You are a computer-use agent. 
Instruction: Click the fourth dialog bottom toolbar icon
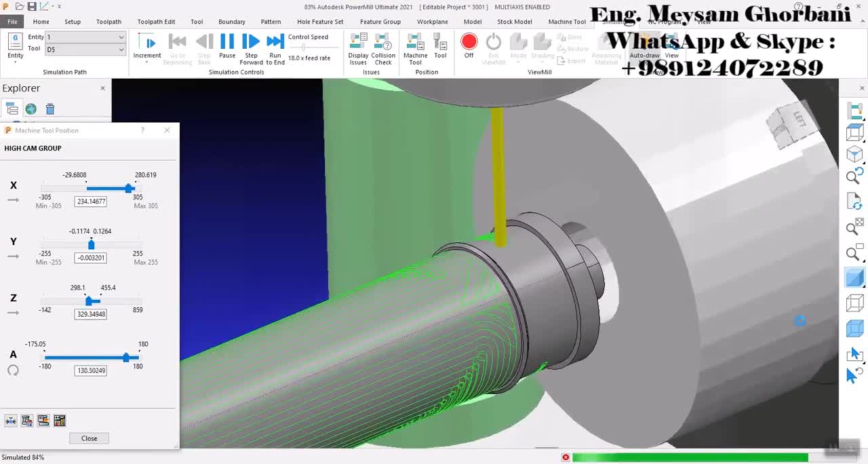60,421
